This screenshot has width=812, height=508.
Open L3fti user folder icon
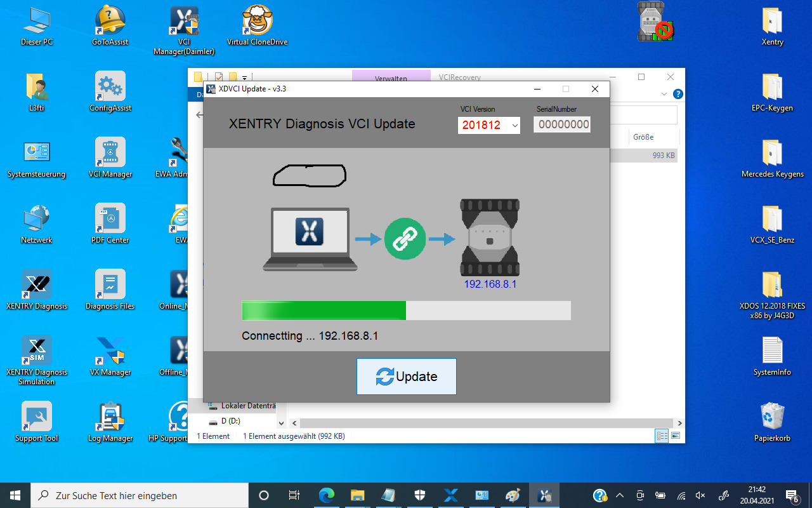37,92
